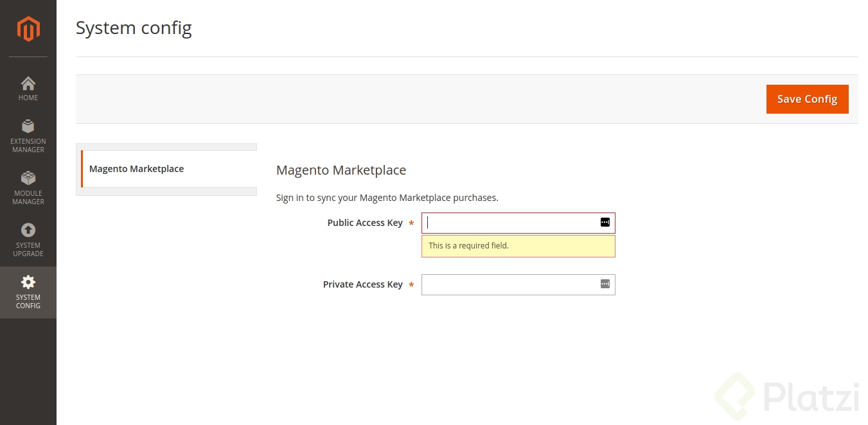Click the 'Sign in to sync' description text

(387, 198)
